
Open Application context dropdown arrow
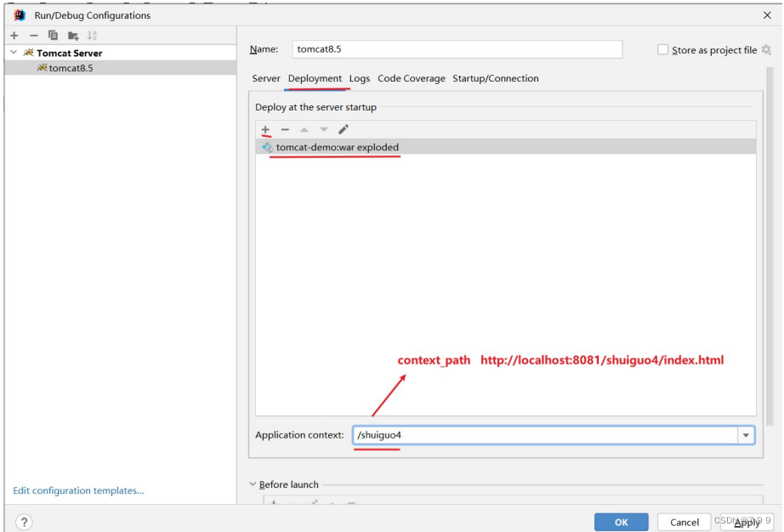[746, 435]
